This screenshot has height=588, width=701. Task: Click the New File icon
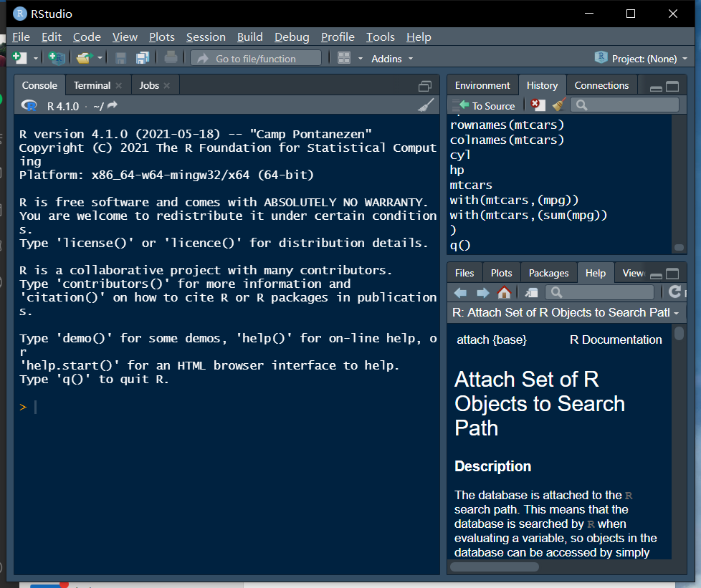pyautogui.click(x=20, y=58)
